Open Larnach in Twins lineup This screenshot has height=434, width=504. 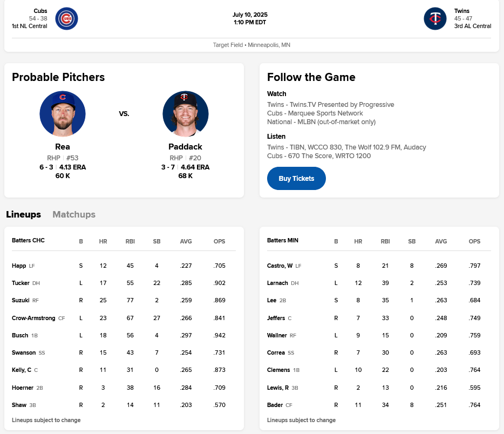click(277, 283)
